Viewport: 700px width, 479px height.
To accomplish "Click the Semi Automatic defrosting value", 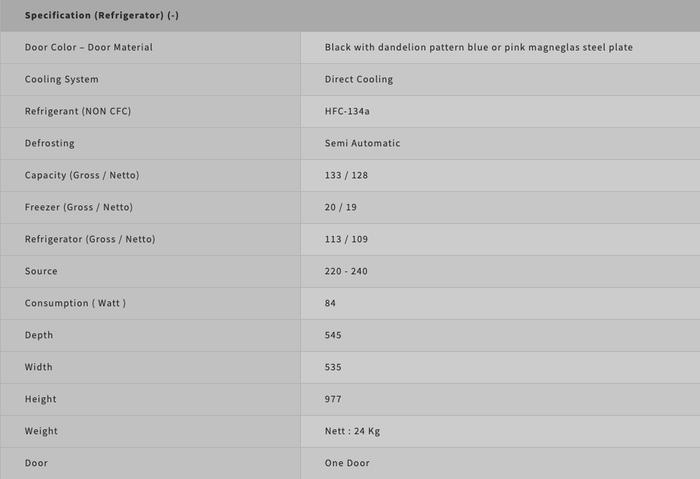I will (362, 143).
